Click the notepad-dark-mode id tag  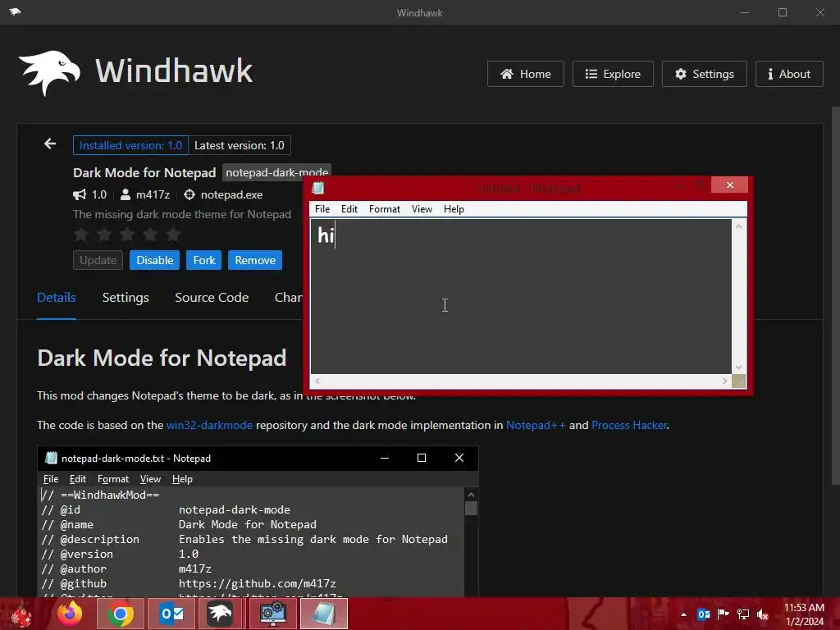coord(276,172)
